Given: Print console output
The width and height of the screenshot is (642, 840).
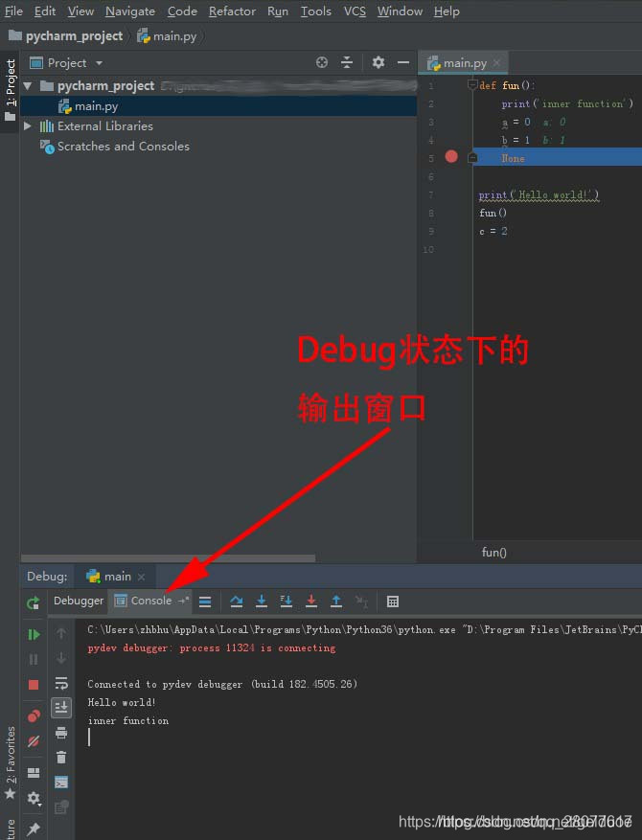Looking at the screenshot, I should point(61,733).
